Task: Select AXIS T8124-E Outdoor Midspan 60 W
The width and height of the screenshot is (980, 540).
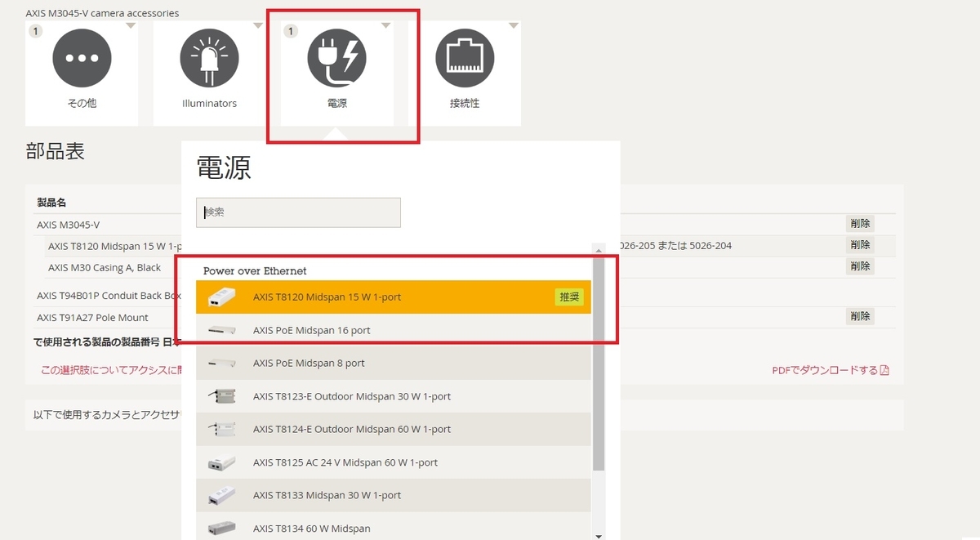Action: 394,429
